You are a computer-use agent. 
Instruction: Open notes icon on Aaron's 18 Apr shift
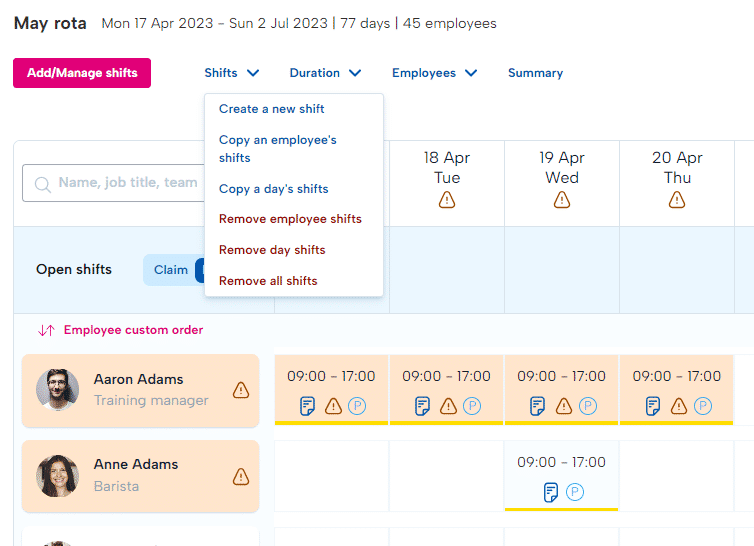click(422, 406)
